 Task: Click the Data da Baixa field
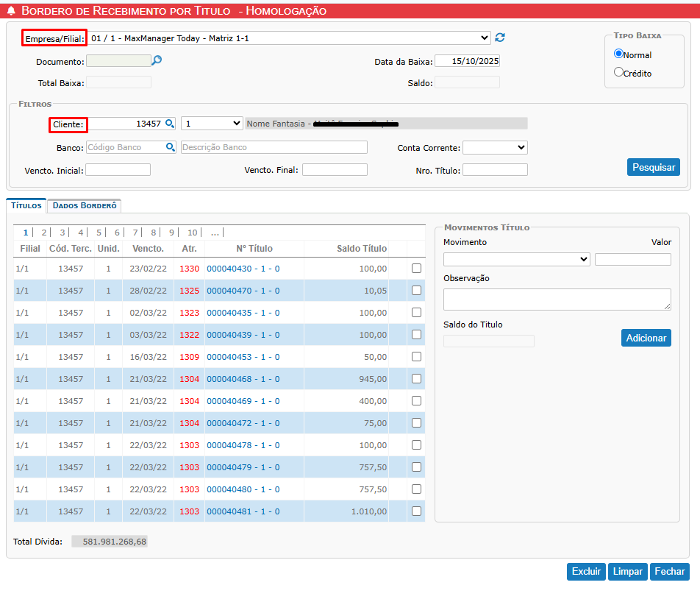tap(467, 61)
